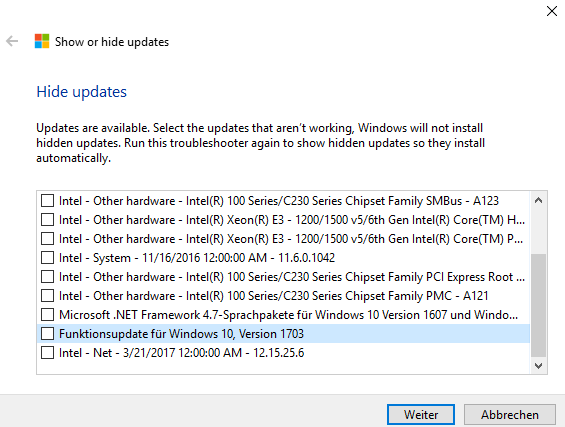The height and width of the screenshot is (427, 565).
Task: Click the Microsoft .NET Framework 4.7 row text
Action: point(288,315)
